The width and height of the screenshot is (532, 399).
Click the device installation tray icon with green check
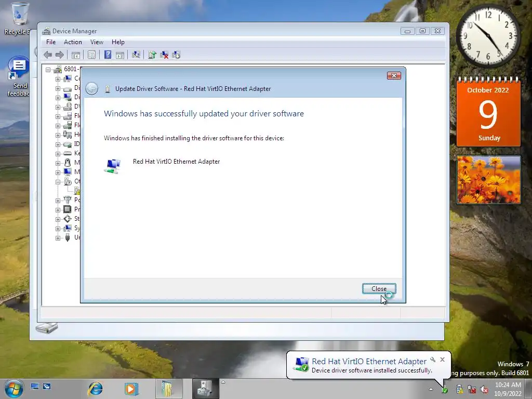tap(445, 390)
